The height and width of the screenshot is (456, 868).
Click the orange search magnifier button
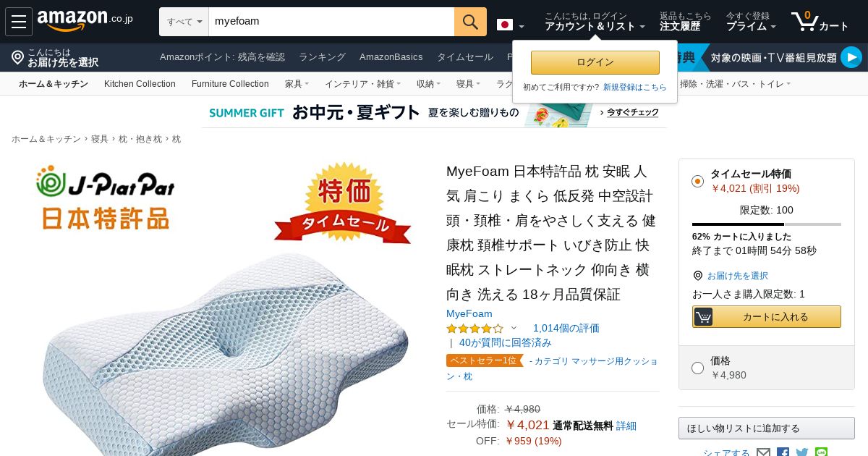(470, 22)
